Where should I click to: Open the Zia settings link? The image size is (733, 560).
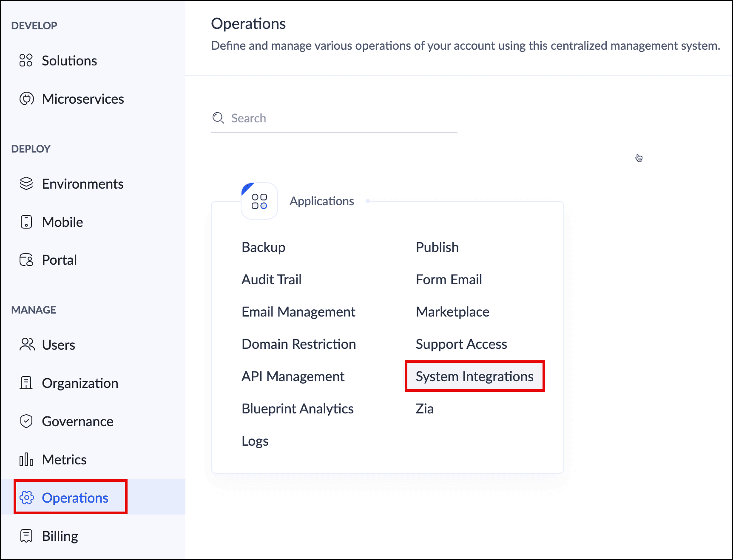pos(425,409)
